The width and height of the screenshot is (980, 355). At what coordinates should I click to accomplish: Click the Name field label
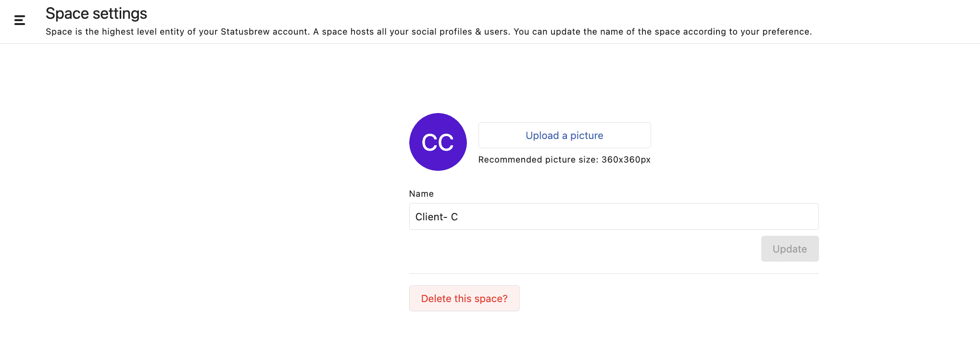[x=421, y=194]
